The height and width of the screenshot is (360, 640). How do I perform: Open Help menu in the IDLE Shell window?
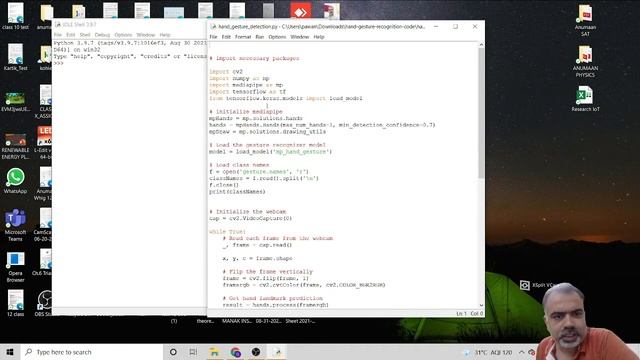164,35
